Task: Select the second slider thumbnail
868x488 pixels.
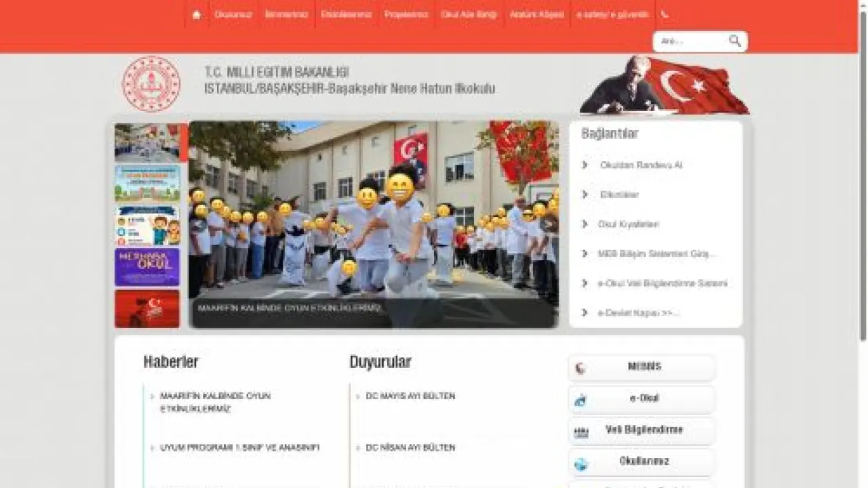Action: pyautogui.click(x=147, y=184)
